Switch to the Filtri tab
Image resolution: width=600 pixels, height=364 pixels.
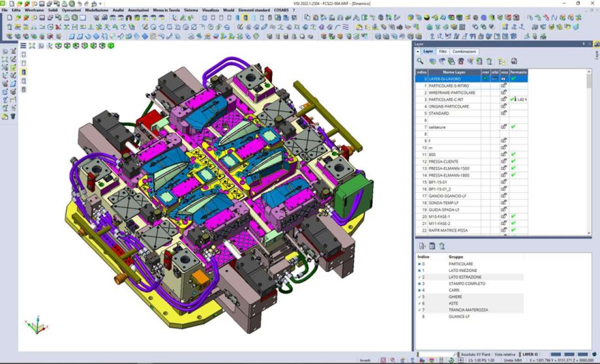tap(443, 52)
